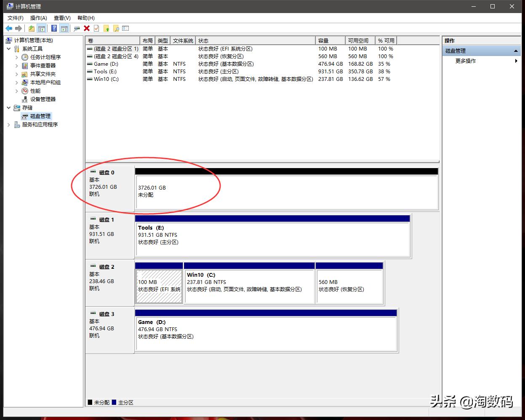The width and height of the screenshot is (525, 420).
Task: Expand the 性能 tree node
Action: tap(16, 91)
